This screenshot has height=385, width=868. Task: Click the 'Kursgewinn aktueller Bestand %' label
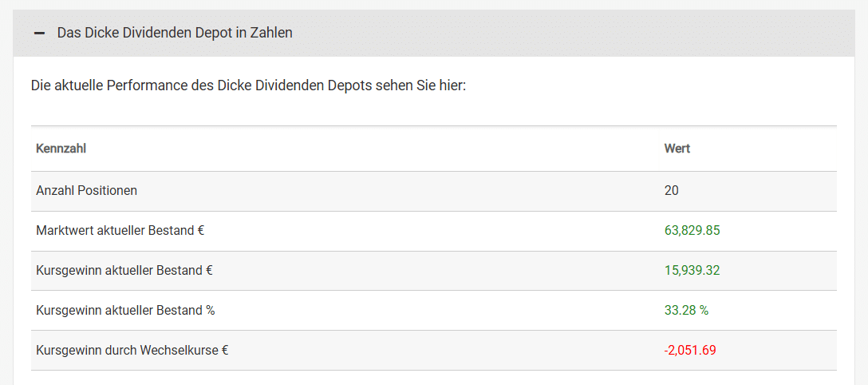(x=125, y=311)
